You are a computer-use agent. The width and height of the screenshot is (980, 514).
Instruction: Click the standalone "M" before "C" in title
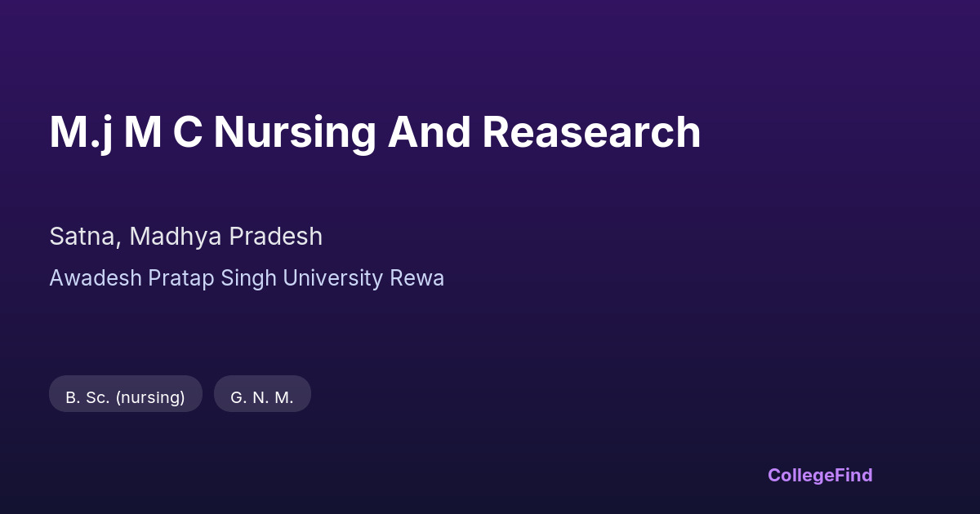point(142,132)
